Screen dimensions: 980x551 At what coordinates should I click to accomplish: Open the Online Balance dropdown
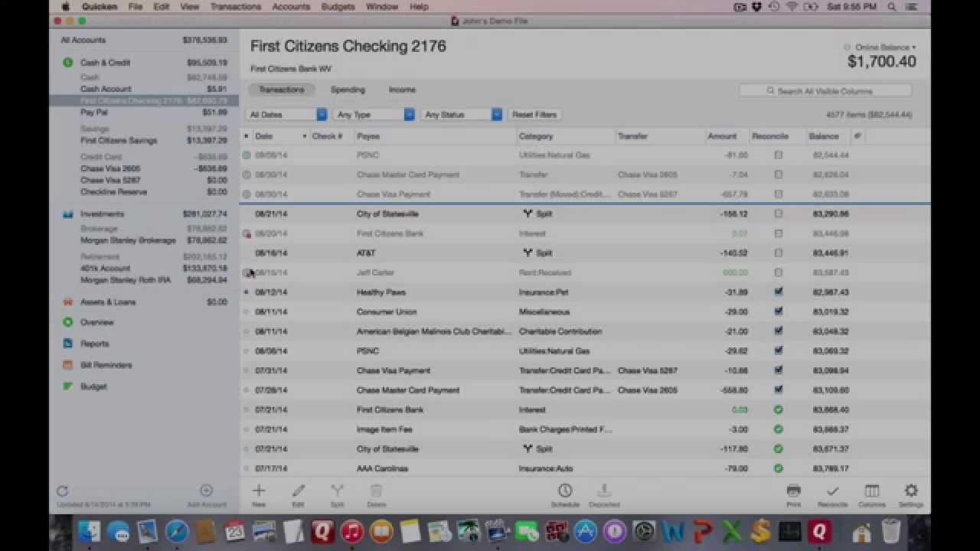tap(885, 47)
